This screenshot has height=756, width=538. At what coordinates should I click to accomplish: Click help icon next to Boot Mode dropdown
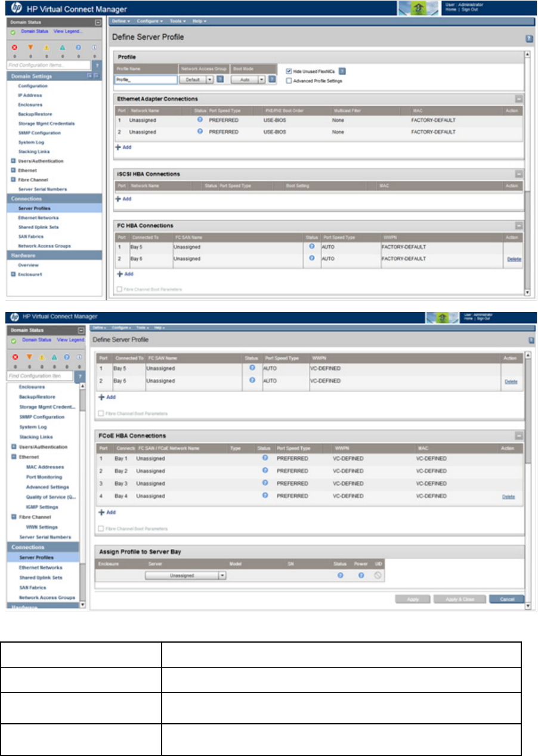[271, 79]
